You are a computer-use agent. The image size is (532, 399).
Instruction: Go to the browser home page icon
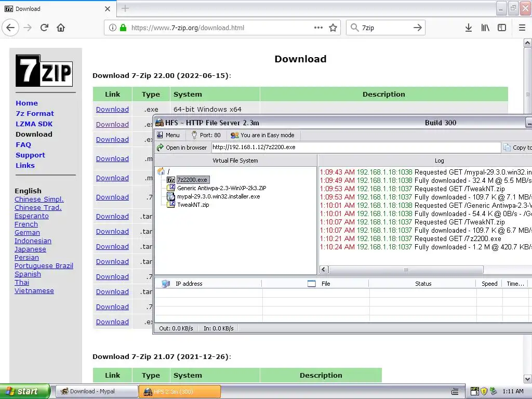[61, 28]
